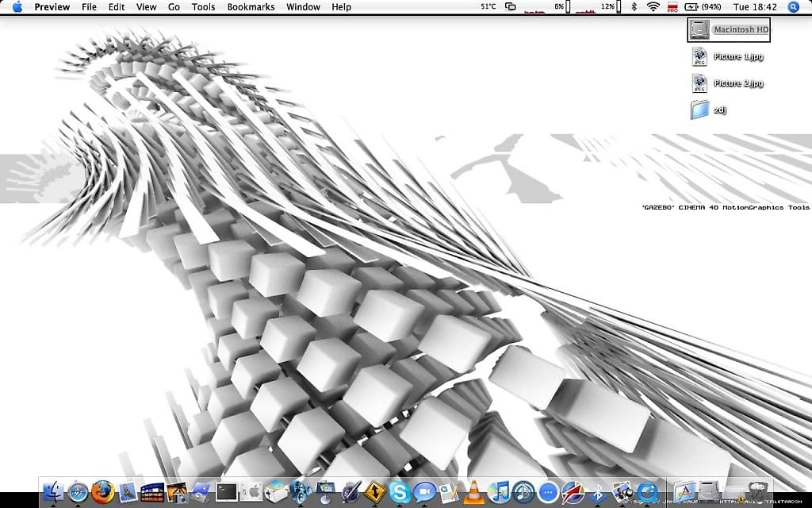The width and height of the screenshot is (812, 508).
Task: Open the Apple menu
Action: pos(17,6)
